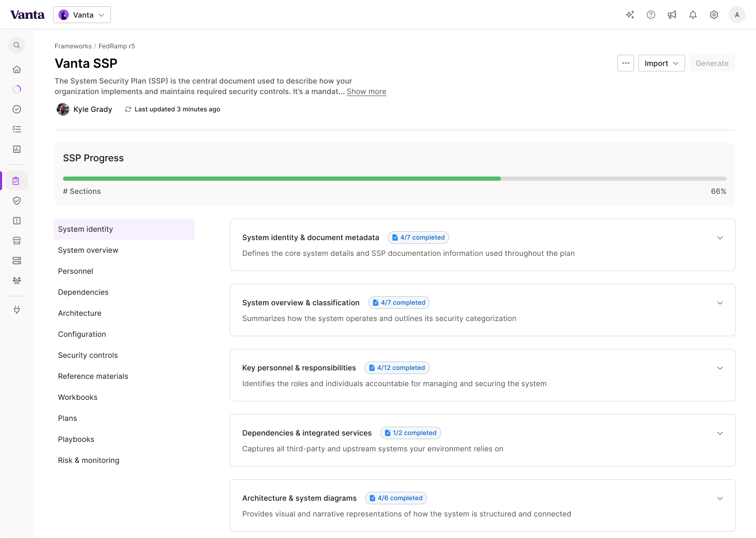Select System overview in section list

(124, 250)
